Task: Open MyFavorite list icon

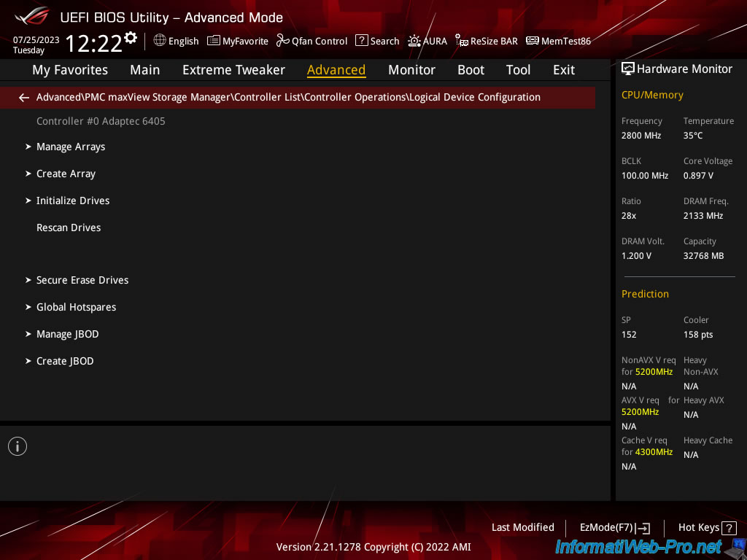Action: pos(213,41)
